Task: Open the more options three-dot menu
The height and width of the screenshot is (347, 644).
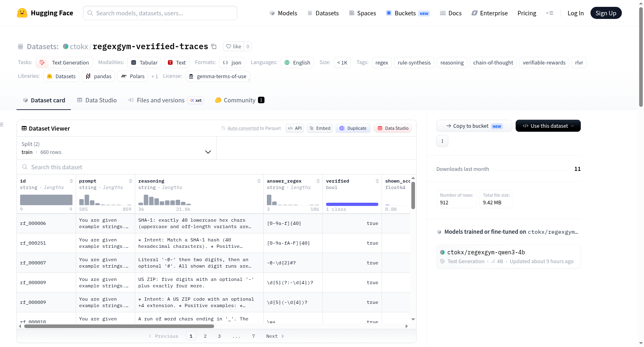Action: 442,141
